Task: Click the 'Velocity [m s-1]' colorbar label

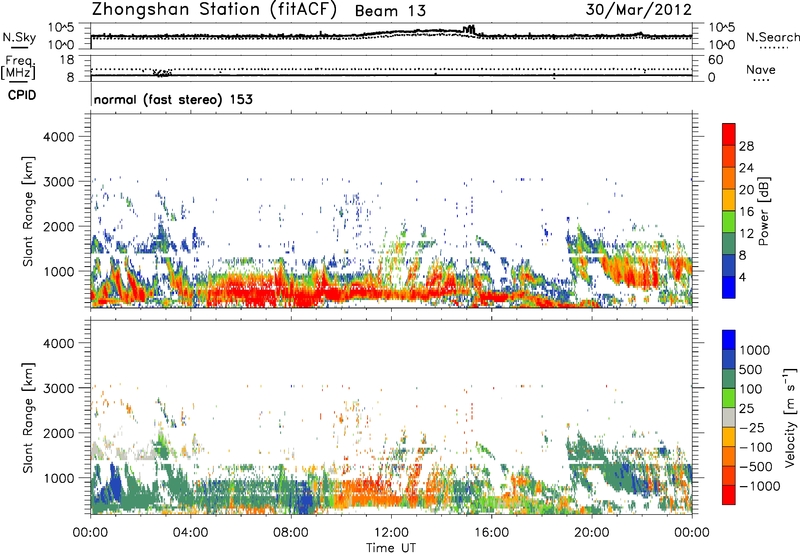Action: point(790,417)
